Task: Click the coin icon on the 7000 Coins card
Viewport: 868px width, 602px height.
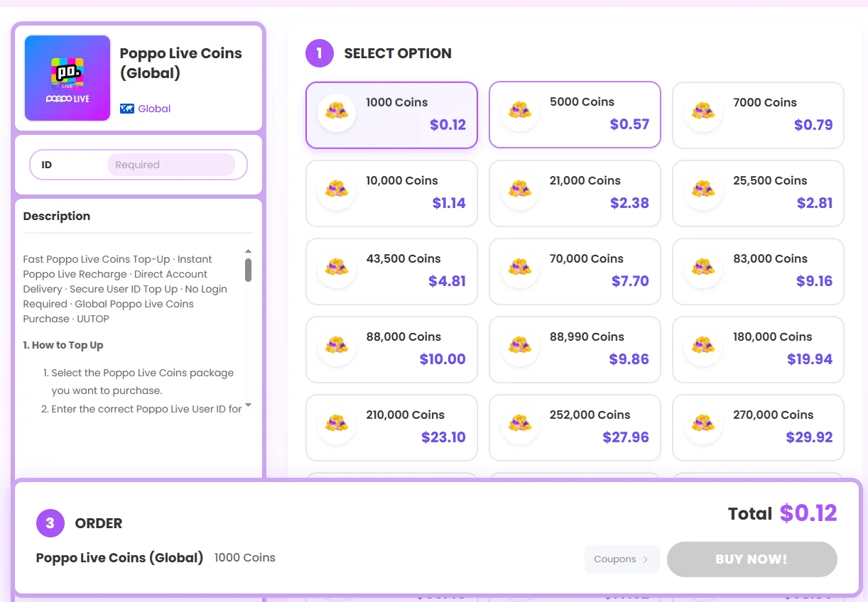Action: (703, 112)
